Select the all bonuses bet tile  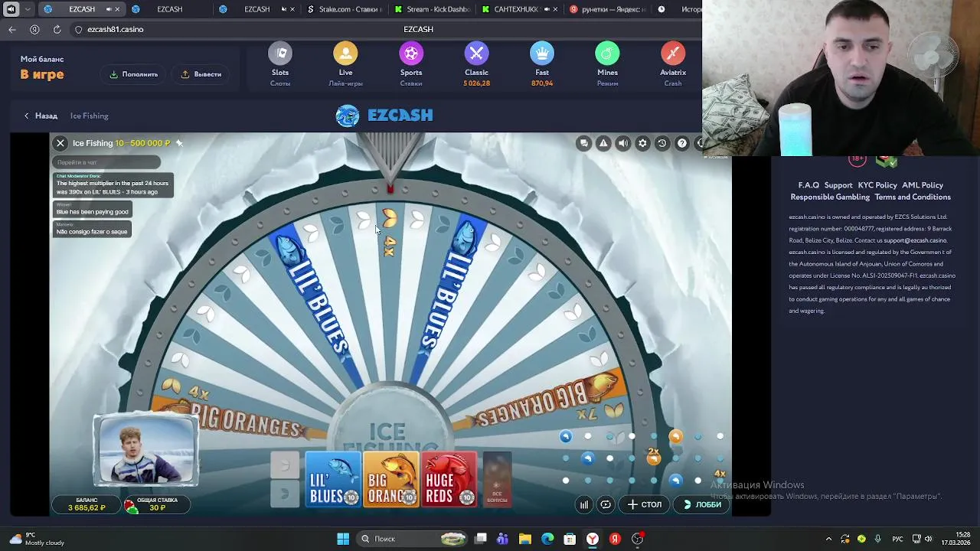[497, 480]
